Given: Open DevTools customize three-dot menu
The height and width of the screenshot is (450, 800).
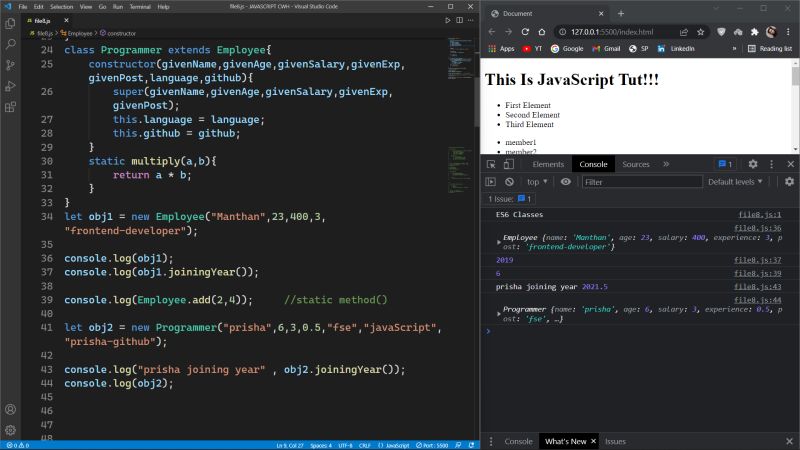Looking at the screenshot, I should click(x=771, y=164).
